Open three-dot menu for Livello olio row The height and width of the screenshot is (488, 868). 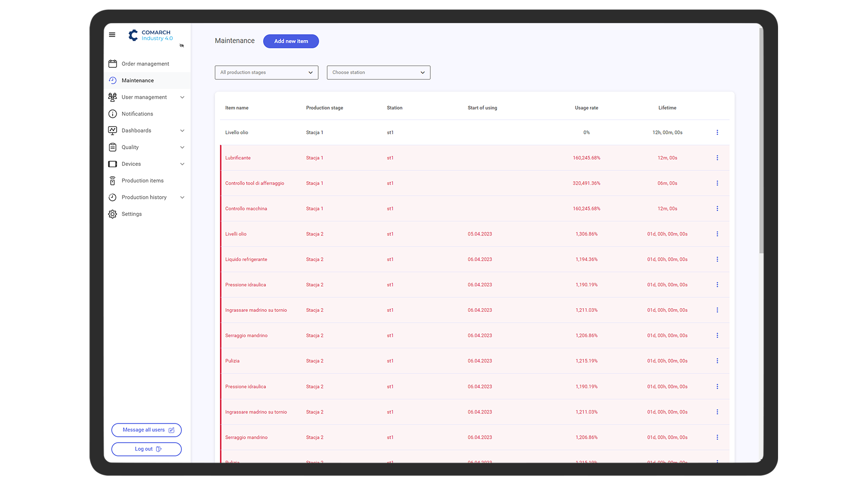pyautogui.click(x=717, y=132)
